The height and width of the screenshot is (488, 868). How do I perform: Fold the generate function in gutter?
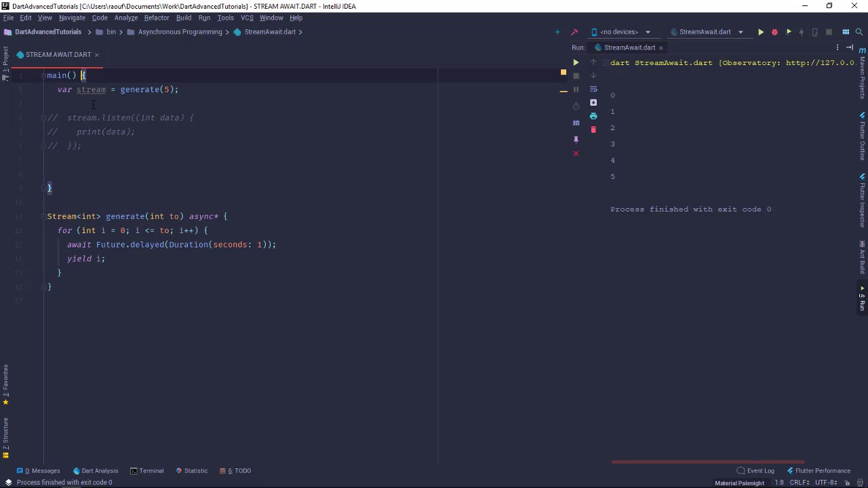pos(43,216)
